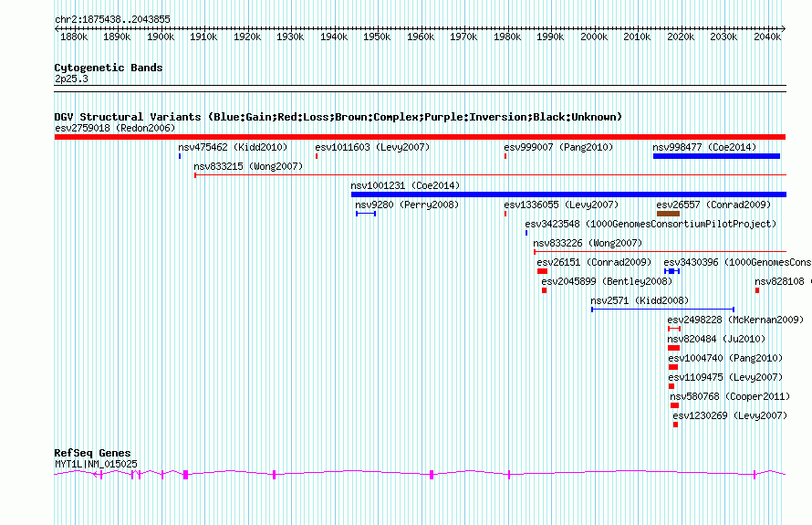Click the nsv833226 (Wong2007) label
Screen dimensions: 812x525
coord(588,243)
